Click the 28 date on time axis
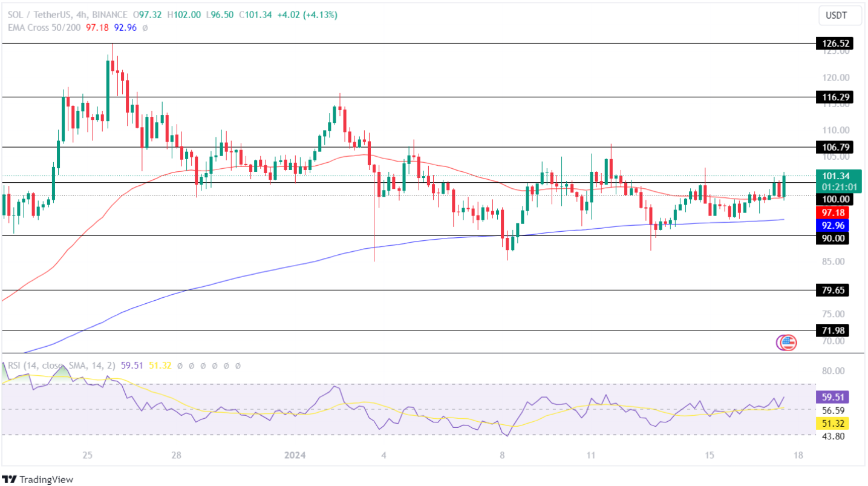Viewport: 868px width, 486px height. click(x=176, y=455)
